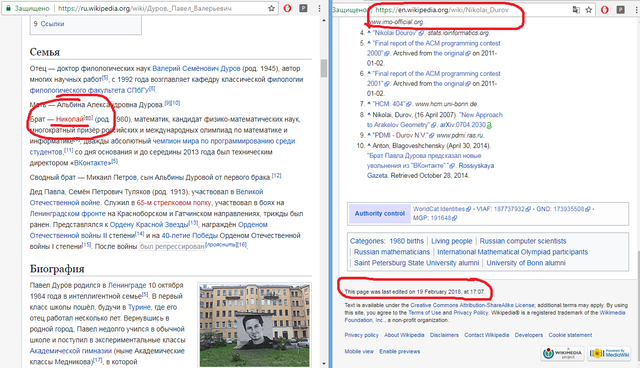Image resolution: width=640 pixels, height=368 pixels.
Task: Switch to Mobile view
Action: pos(359,351)
